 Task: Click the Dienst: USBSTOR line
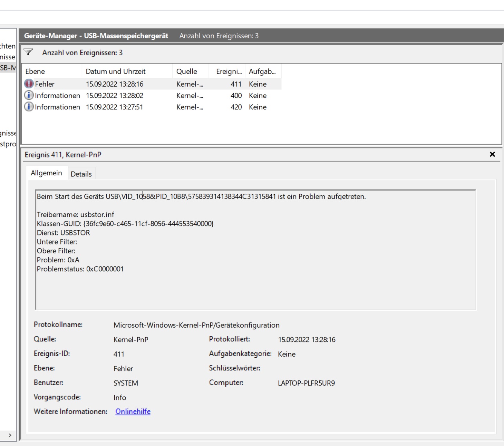[x=64, y=233]
